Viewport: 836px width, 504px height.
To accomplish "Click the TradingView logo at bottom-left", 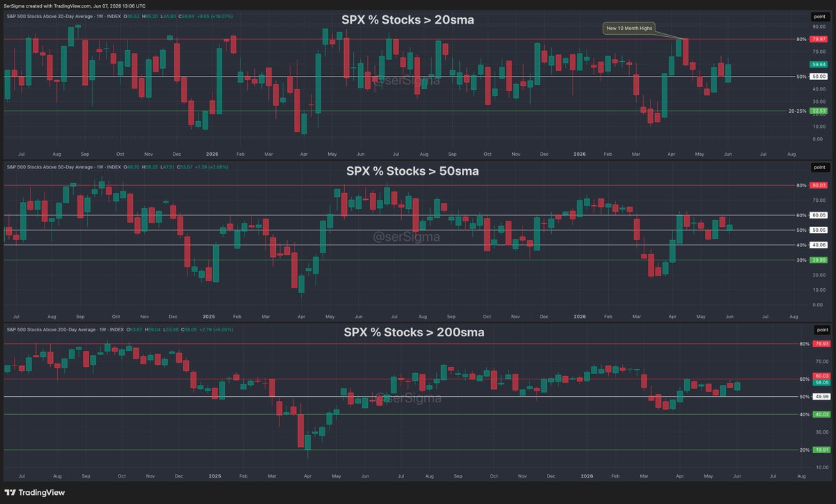I will pos(36,492).
